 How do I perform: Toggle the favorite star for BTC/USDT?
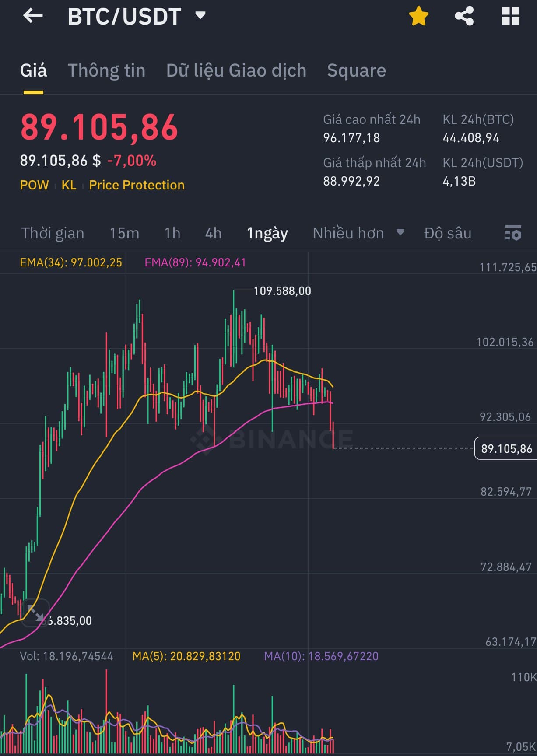418,16
